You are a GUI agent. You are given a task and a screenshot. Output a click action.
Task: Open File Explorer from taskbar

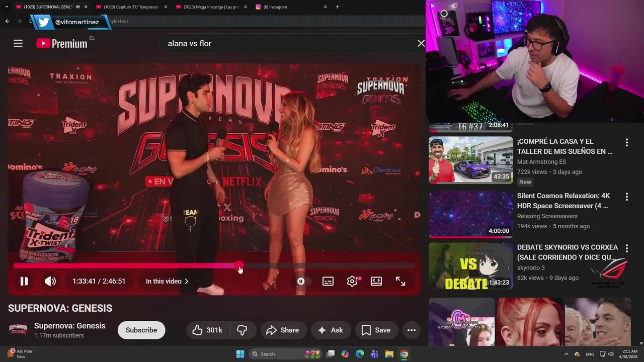389,354
